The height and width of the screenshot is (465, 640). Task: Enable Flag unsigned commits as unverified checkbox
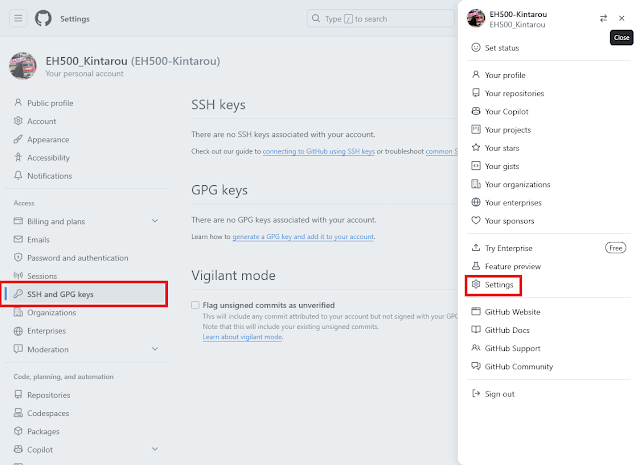click(196, 305)
